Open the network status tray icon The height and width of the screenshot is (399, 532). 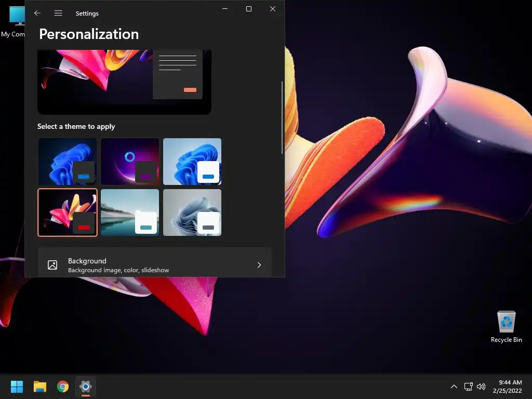(469, 387)
